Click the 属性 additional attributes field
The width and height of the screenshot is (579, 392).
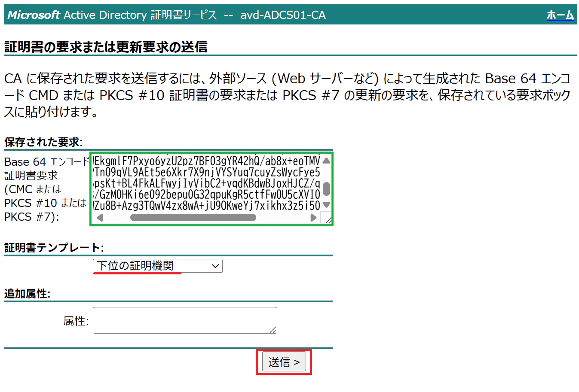pyautogui.click(x=185, y=320)
